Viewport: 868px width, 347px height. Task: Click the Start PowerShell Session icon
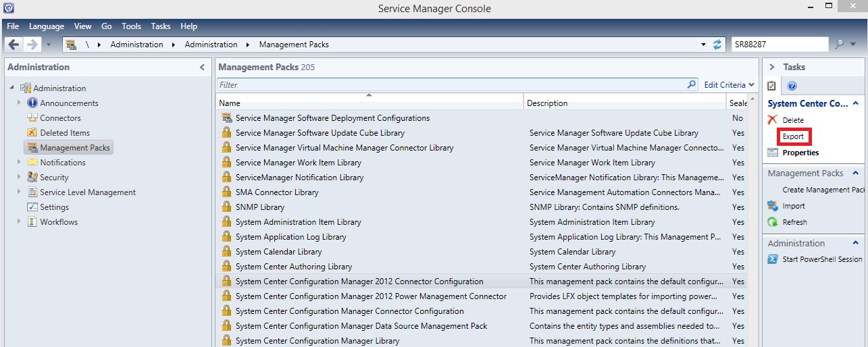[773, 259]
